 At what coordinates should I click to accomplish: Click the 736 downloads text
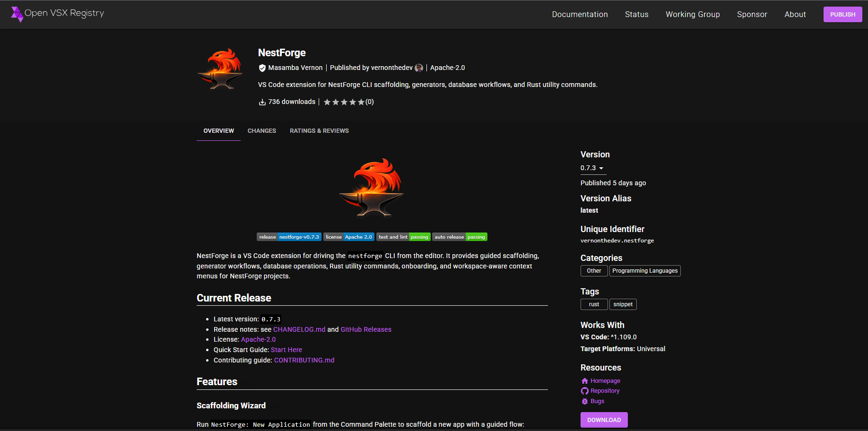(292, 102)
